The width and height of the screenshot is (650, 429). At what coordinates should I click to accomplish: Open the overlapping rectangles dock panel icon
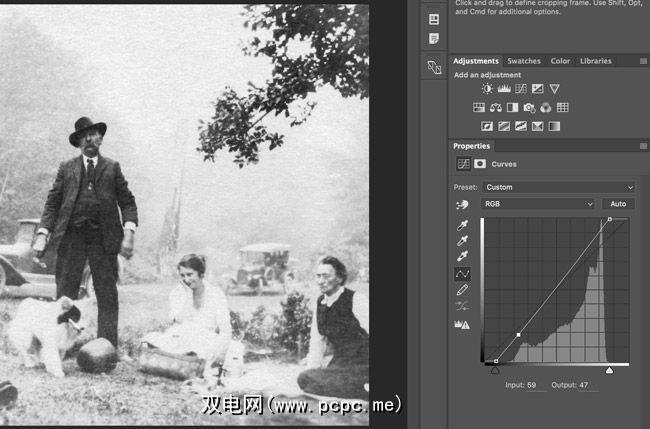coord(434,67)
